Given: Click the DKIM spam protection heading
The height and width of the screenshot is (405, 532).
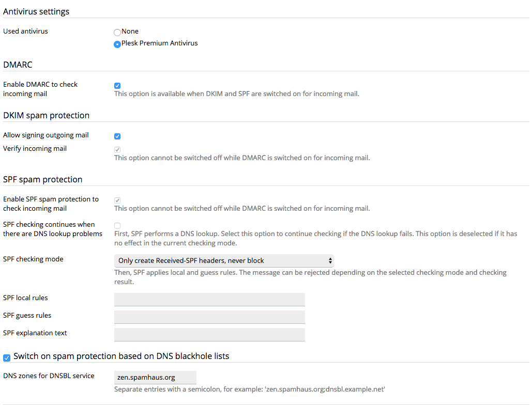Looking at the screenshot, I should coord(46,115).
